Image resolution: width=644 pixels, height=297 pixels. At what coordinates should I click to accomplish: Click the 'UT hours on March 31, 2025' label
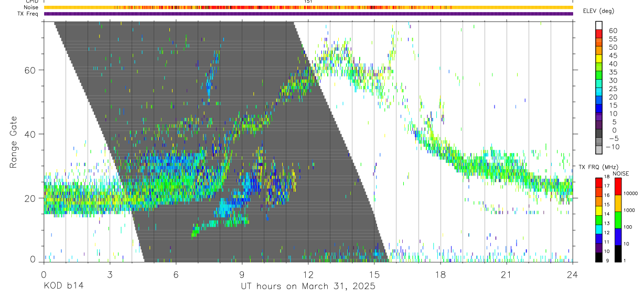click(308, 287)
